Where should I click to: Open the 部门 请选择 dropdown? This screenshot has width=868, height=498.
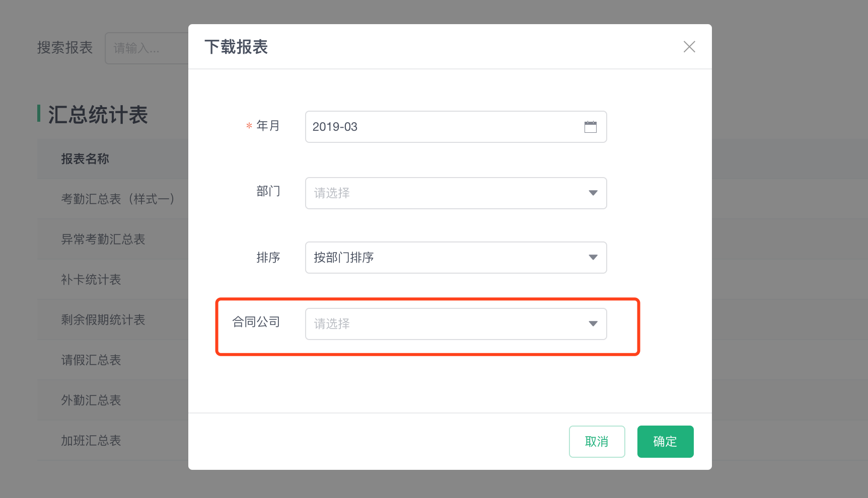pyautogui.click(x=456, y=193)
